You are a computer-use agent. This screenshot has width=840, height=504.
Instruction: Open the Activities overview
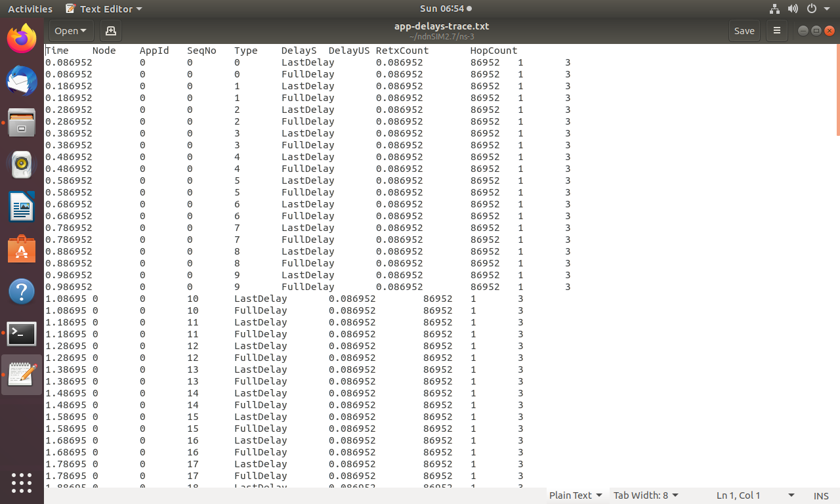30,9
